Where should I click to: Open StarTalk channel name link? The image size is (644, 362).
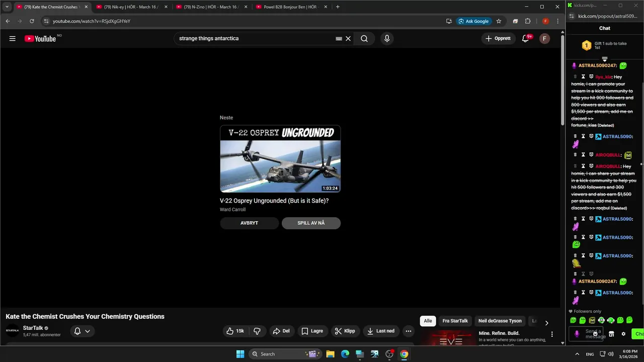click(33, 328)
